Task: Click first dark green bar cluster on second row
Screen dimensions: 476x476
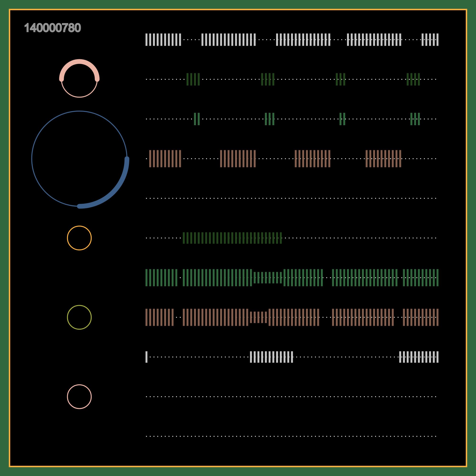Action: (193, 79)
